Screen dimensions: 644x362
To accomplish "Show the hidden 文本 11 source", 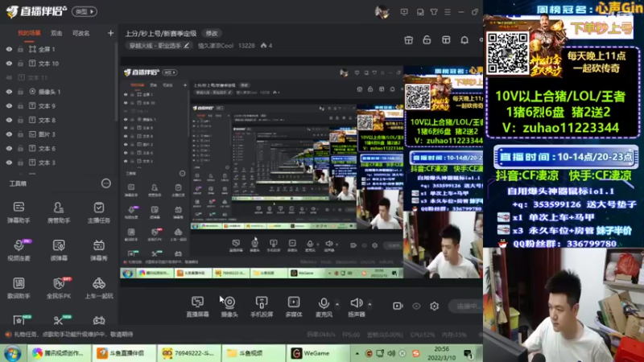I will pyautogui.click(x=9, y=77).
